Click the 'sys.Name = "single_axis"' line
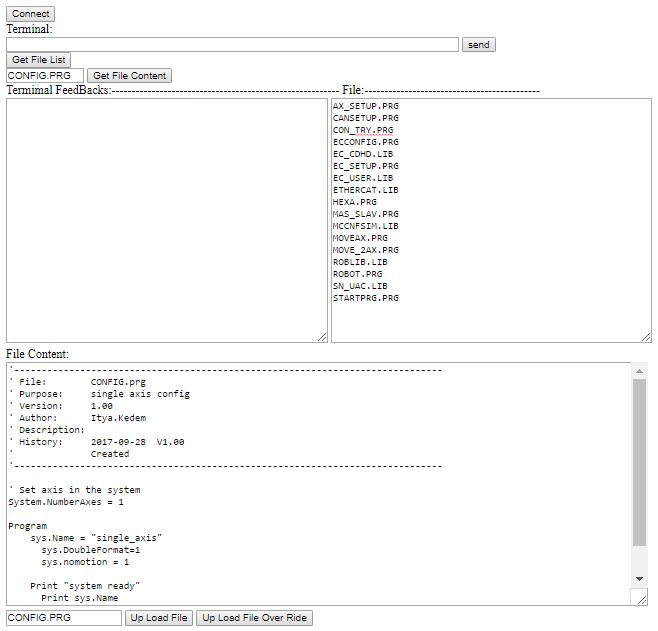Screen dimensions: 658x631 click(96, 538)
